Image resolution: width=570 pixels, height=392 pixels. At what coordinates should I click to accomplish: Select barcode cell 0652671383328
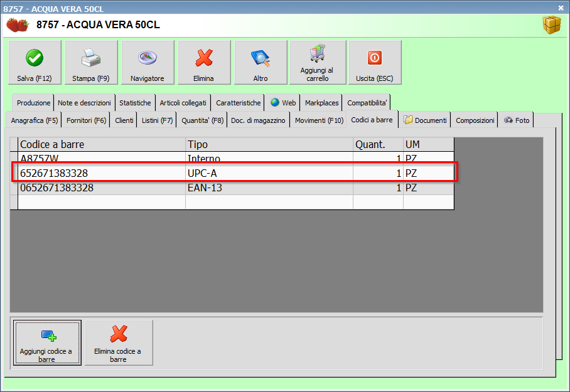click(x=102, y=188)
